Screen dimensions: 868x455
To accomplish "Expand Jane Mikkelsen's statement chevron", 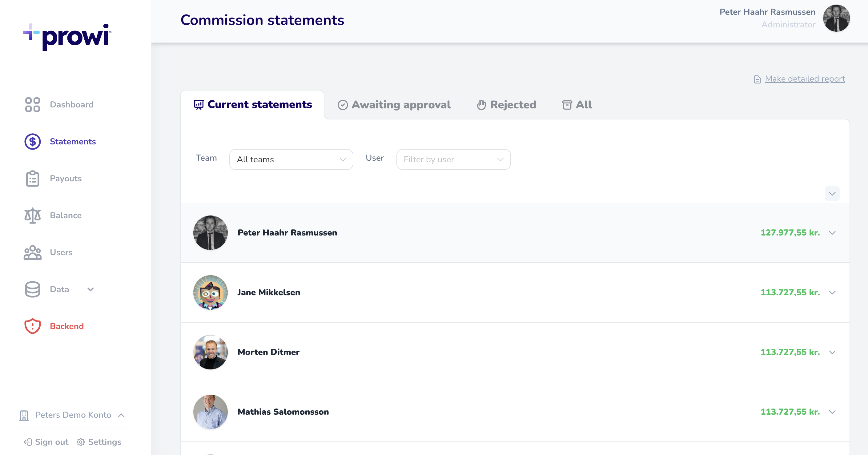I will (x=832, y=292).
